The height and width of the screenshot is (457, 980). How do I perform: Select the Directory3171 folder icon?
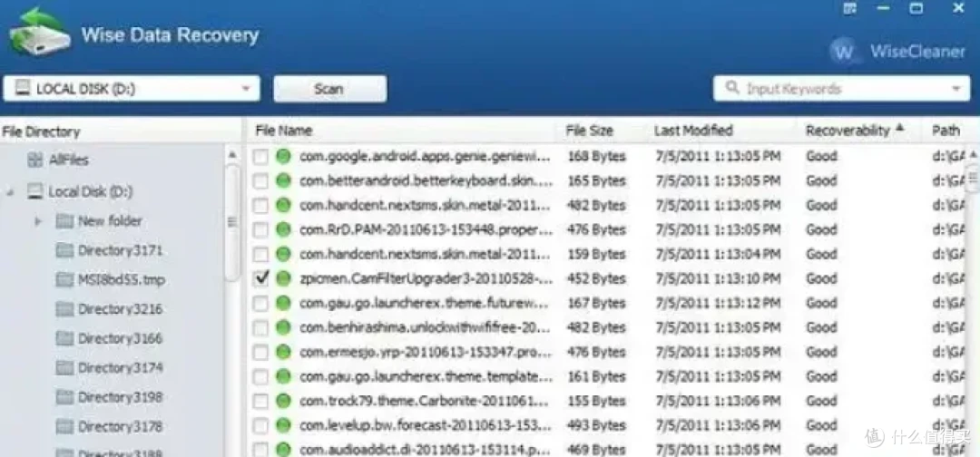pyautogui.click(x=64, y=250)
